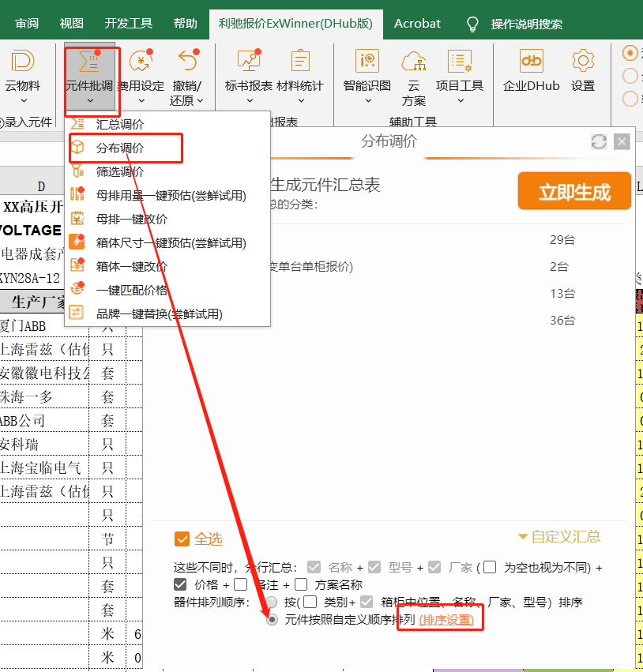Enable the 方案名称 checkbox
Screen dimensions: 643x672
click(x=301, y=584)
